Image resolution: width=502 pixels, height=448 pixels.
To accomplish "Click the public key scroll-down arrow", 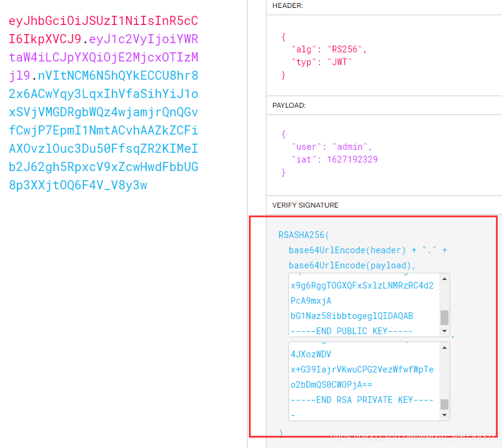I will pyautogui.click(x=444, y=331).
